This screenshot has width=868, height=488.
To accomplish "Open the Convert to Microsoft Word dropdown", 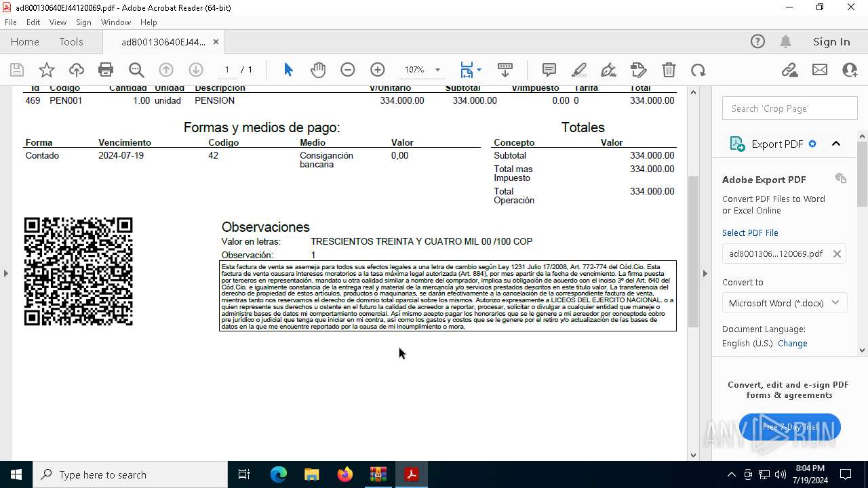I will [x=785, y=303].
